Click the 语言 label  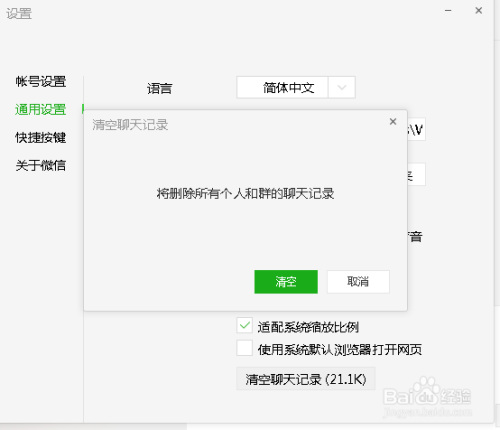pyautogui.click(x=159, y=89)
